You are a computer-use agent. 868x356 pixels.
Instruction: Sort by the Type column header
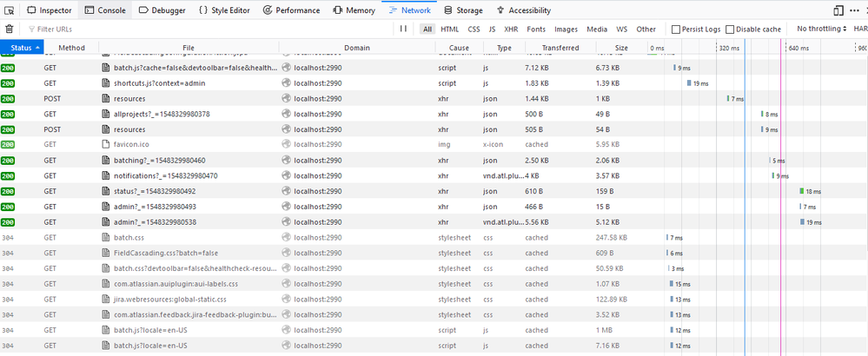point(504,48)
